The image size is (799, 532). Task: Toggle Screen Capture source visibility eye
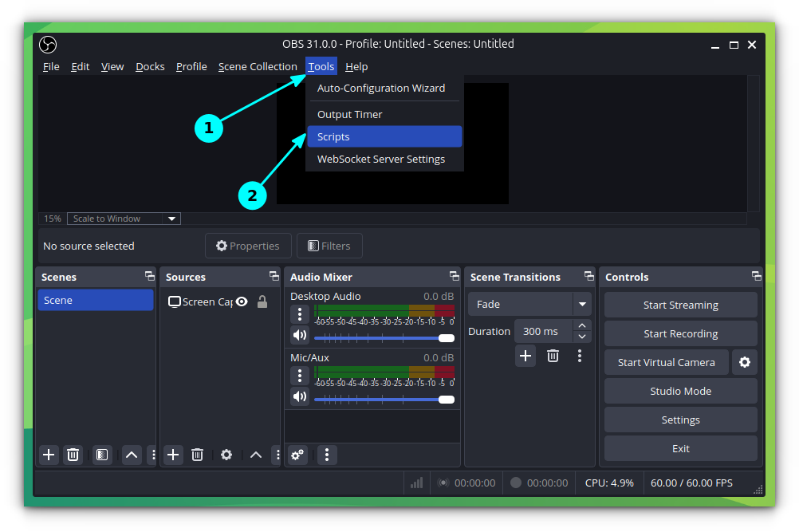pos(241,301)
